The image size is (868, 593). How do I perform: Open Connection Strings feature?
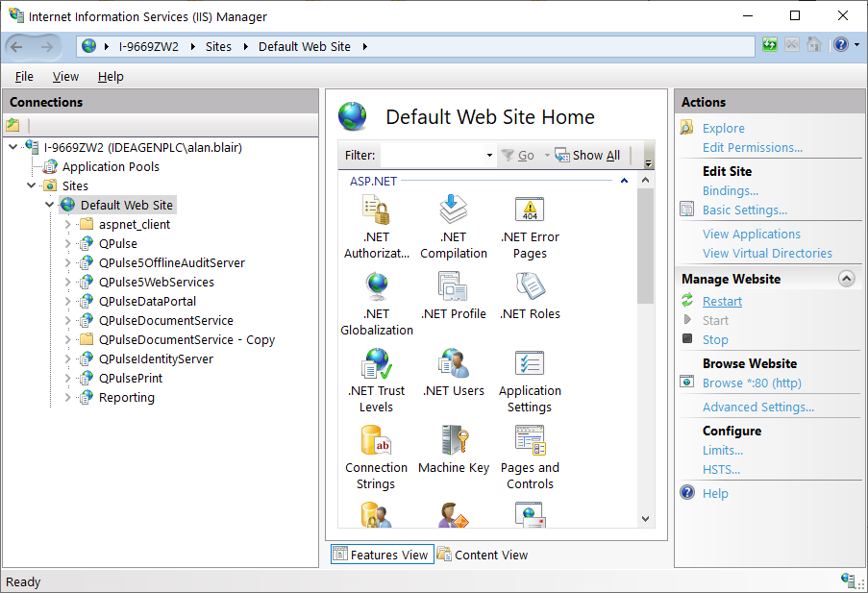377,457
